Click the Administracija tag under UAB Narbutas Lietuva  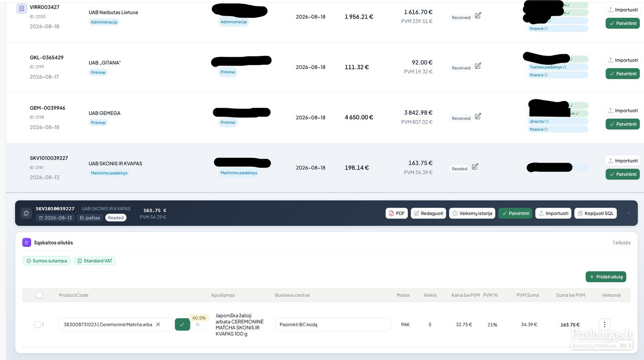(x=104, y=22)
